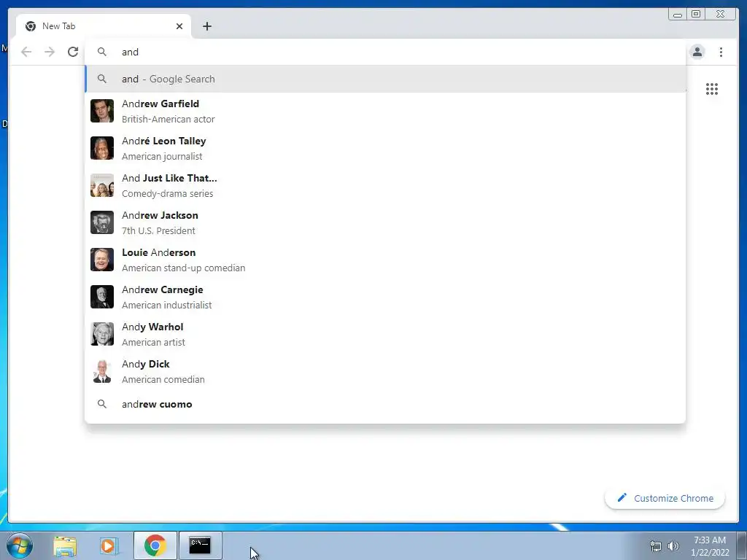Click 'American comedian' description text
This screenshot has width=747, height=560.
(163, 379)
